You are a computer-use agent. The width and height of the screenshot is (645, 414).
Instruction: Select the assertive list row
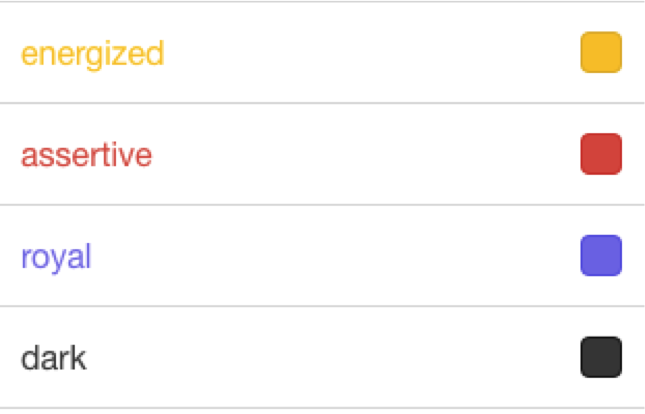point(322,155)
